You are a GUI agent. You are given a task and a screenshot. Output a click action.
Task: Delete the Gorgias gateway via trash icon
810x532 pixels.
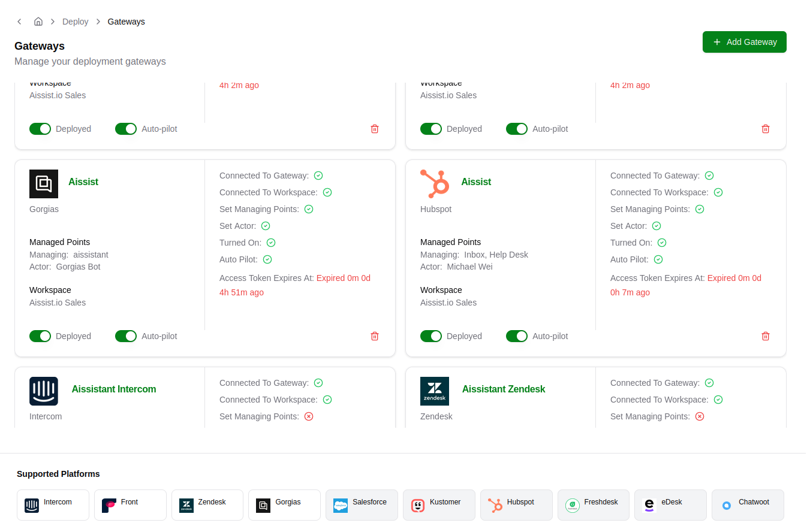[375, 336]
